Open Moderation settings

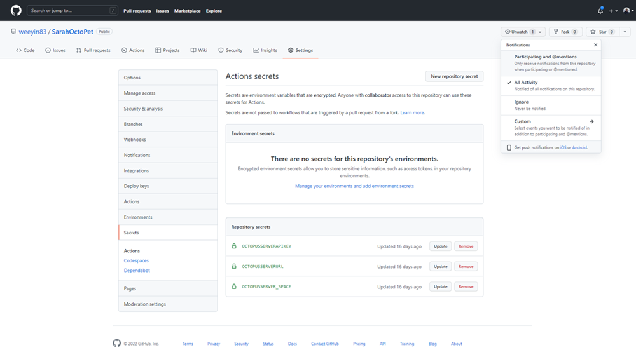168,304
